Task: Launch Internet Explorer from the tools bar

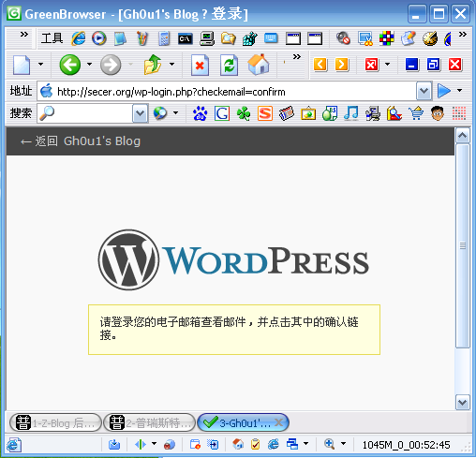Action: click(x=79, y=38)
